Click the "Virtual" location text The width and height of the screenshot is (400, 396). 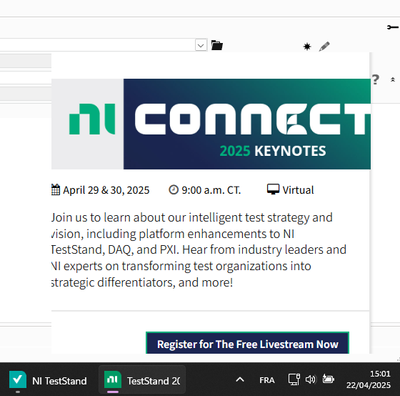tap(298, 190)
